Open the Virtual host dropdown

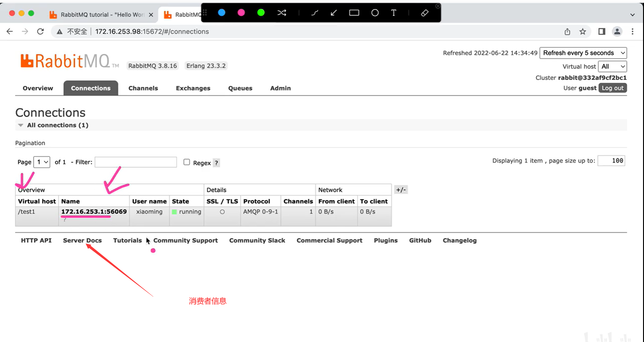point(612,66)
